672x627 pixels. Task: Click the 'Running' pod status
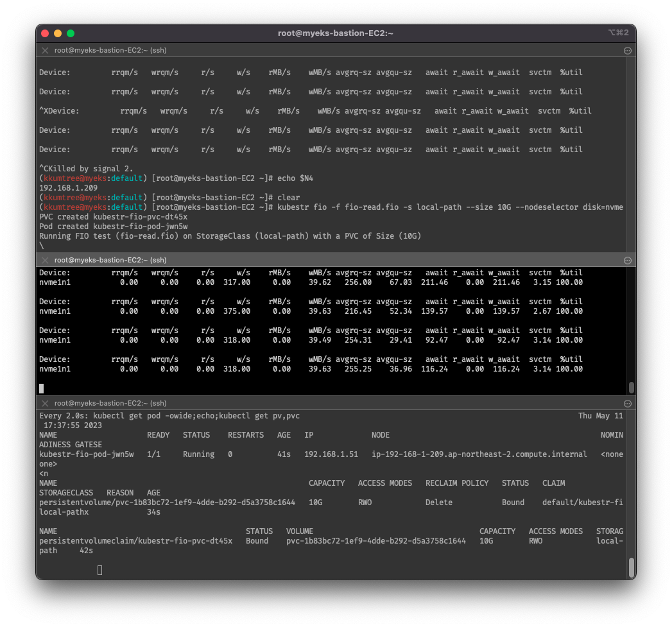pyautogui.click(x=198, y=454)
